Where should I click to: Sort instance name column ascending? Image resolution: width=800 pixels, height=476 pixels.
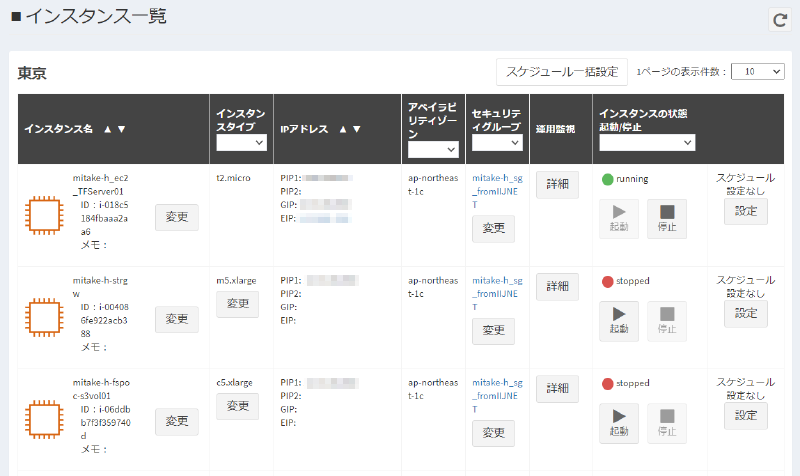(x=107, y=129)
